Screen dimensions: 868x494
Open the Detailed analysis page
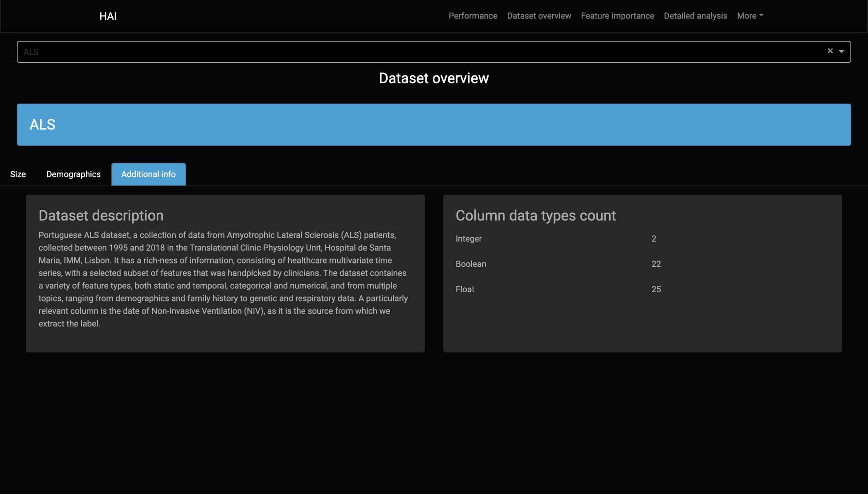pos(695,16)
